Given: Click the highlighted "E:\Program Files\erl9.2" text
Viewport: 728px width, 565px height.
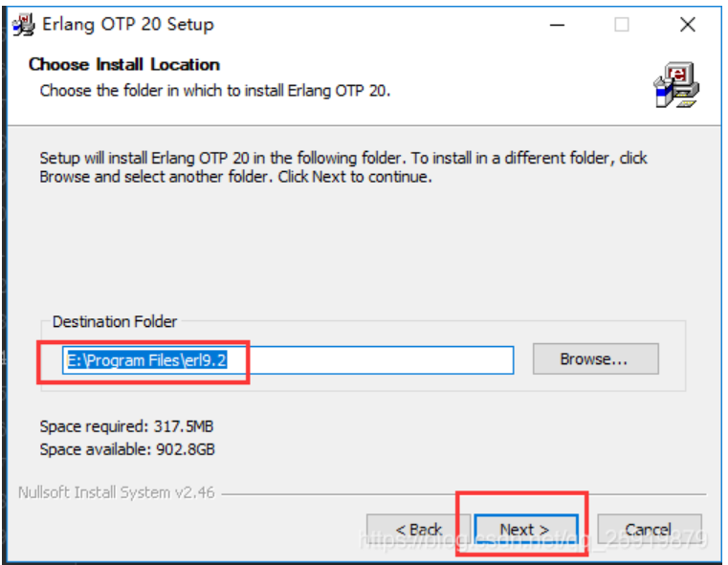Looking at the screenshot, I should 154,360.
